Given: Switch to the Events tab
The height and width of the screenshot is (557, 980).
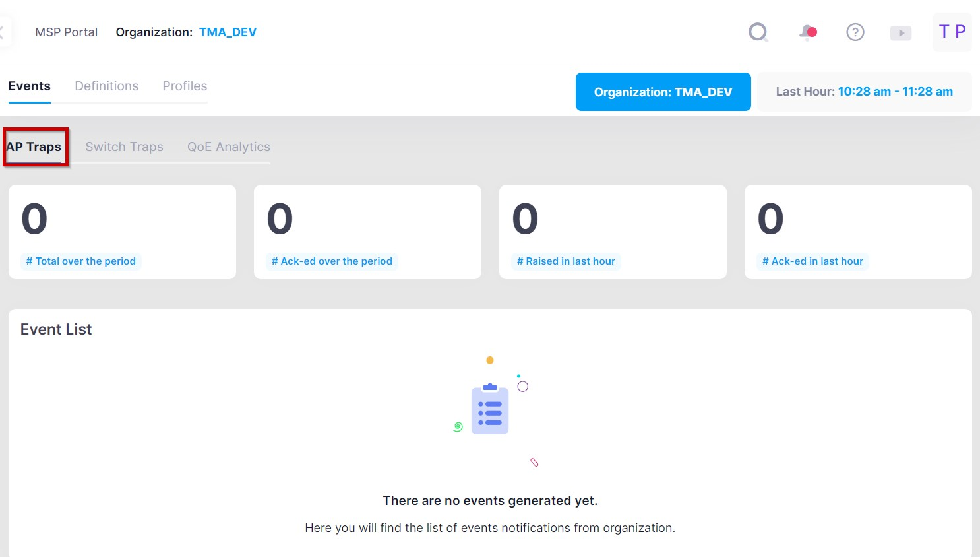Looking at the screenshot, I should 29,86.
